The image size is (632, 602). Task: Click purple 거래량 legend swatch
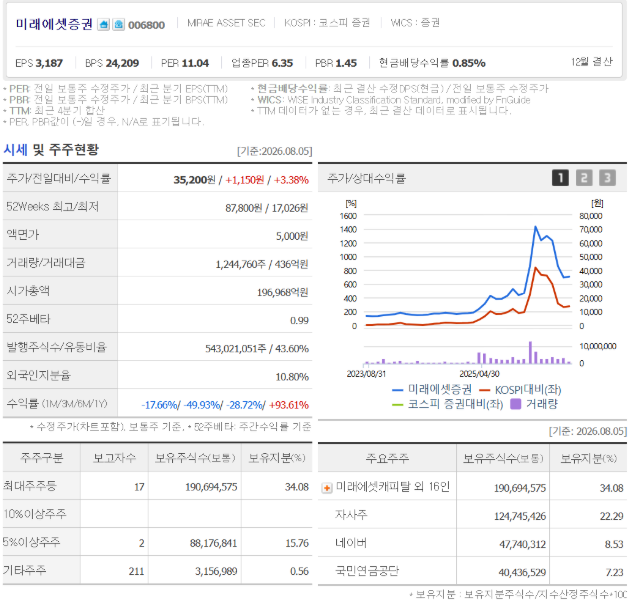point(516,404)
